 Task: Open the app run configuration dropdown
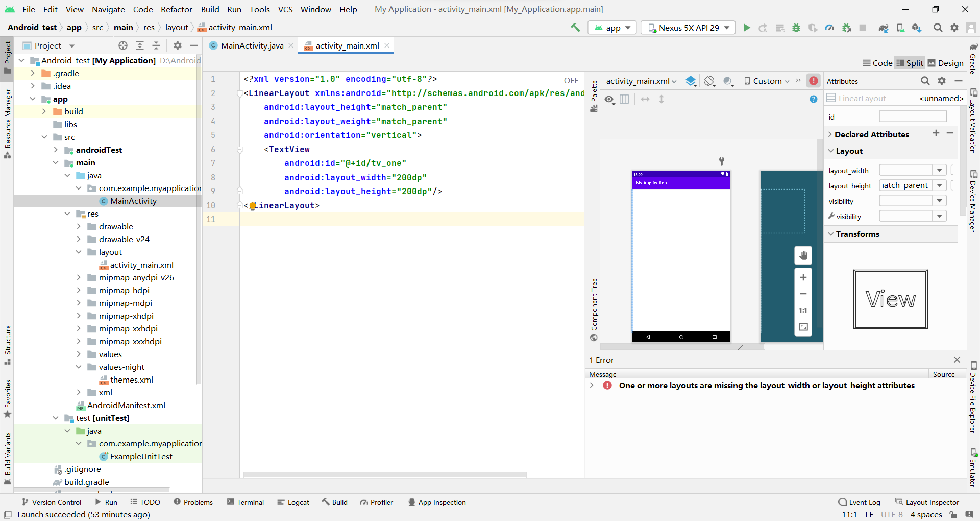(612, 28)
